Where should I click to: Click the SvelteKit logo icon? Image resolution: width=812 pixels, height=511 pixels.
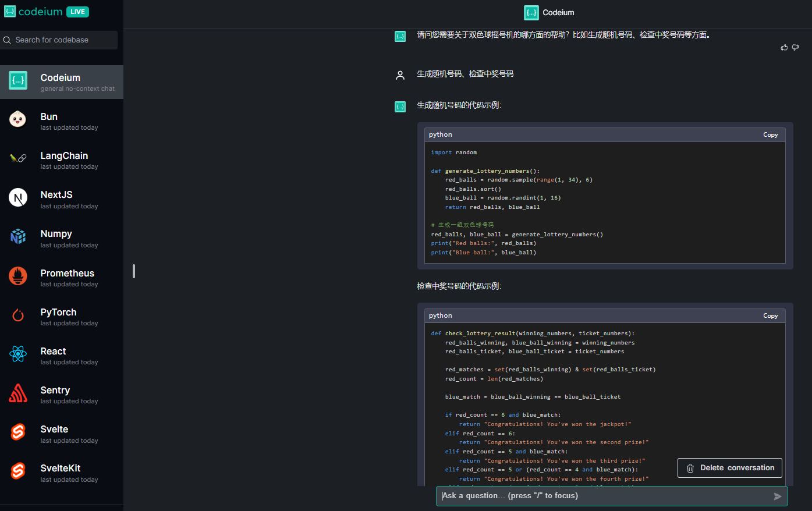(18, 471)
